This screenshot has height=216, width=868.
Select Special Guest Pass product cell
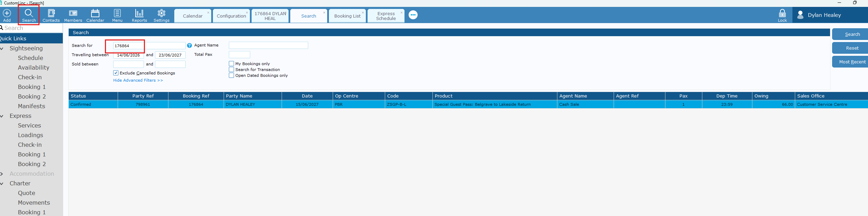[495, 104]
